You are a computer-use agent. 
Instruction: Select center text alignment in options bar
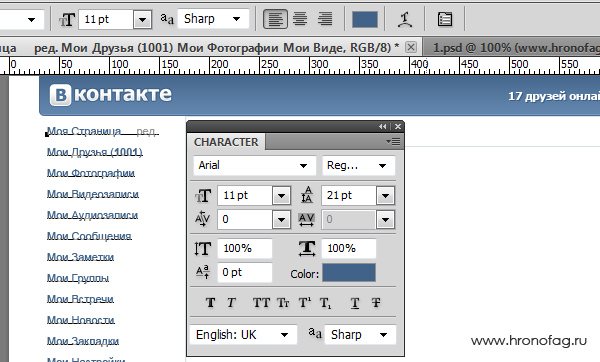(x=300, y=19)
